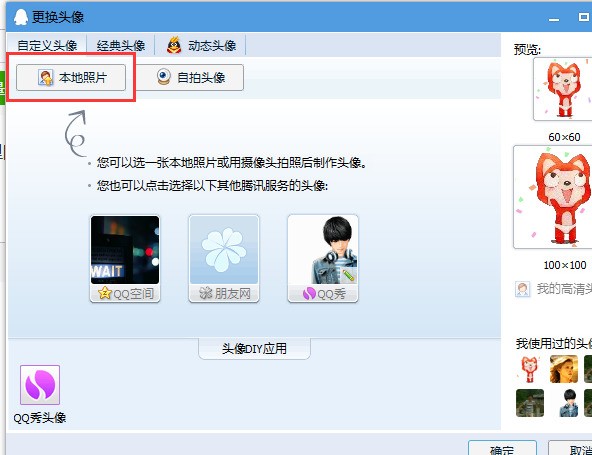This screenshot has height=455, width=592.
Task: Open 我的高清头像 link
Action: point(564,289)
